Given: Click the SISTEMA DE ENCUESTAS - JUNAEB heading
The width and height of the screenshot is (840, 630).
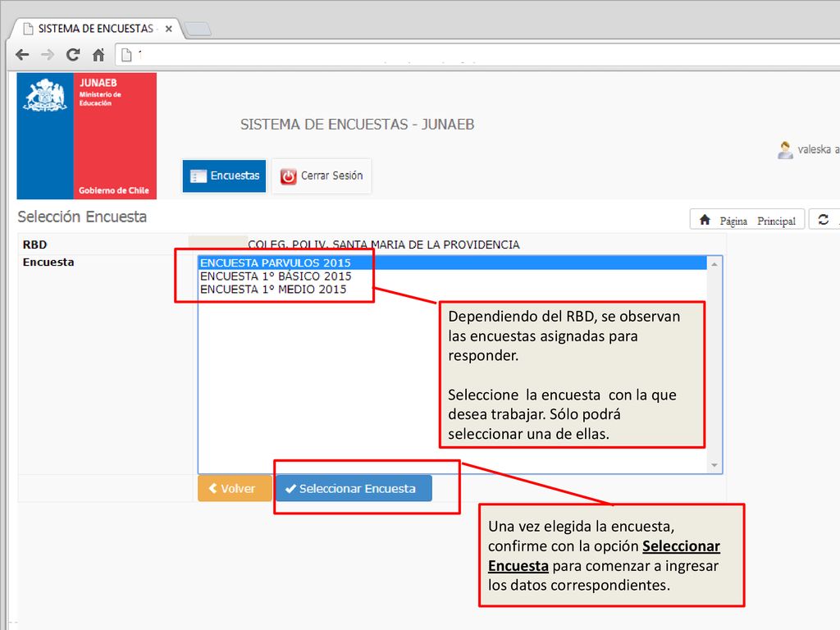Looking at the screenshot, I should 358,125.
